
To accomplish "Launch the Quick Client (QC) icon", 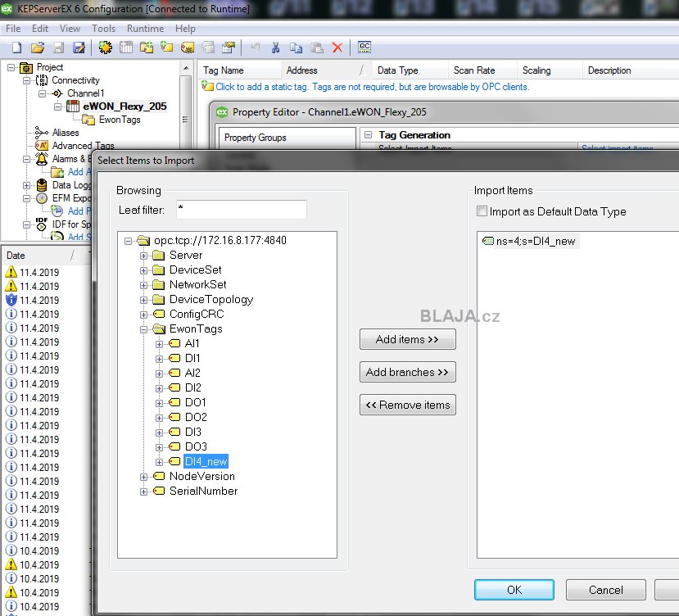I will (364, 47).
